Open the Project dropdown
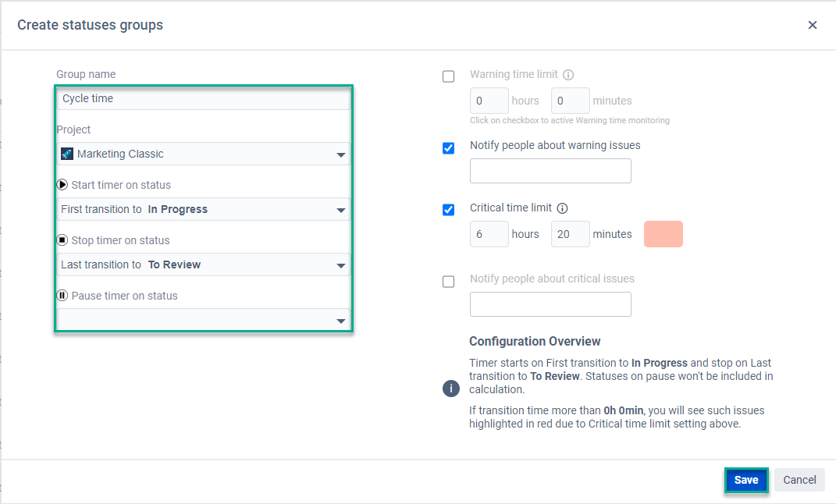 203,154
